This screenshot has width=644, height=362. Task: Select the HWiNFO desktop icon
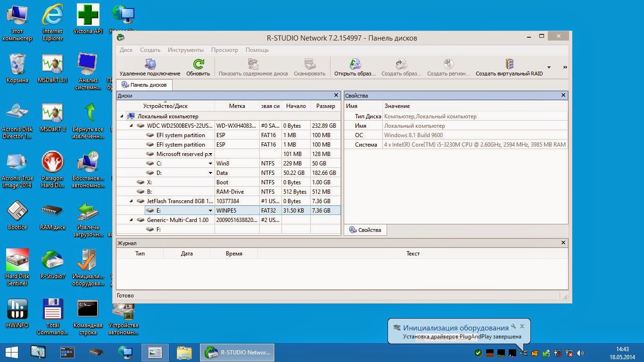pos(17,313)
